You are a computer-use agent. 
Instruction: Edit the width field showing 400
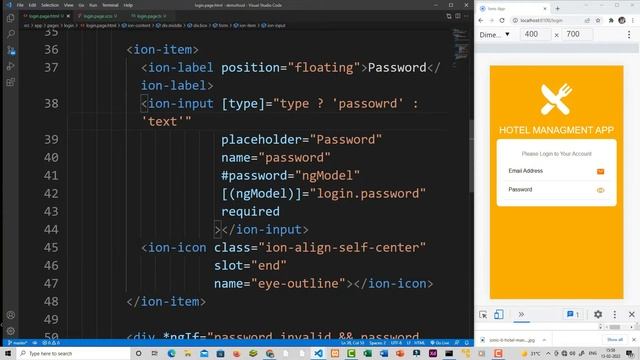pyautogui.click(x=536, y=34)
